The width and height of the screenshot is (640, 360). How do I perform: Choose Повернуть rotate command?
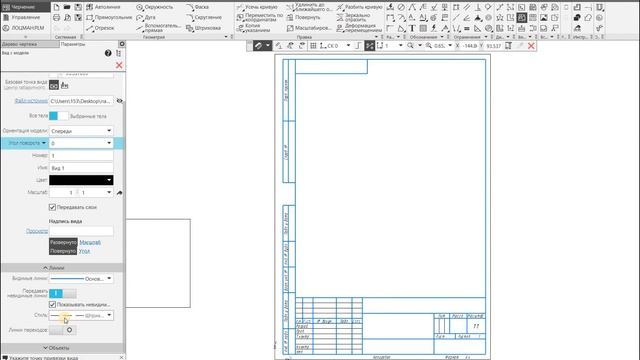point(303,18)
